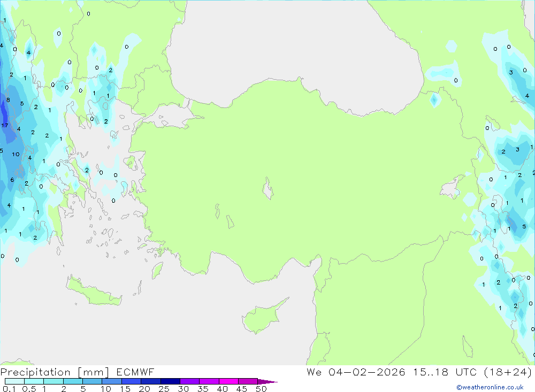Click the forecast date "We 04-02-2026"

[356, 372]
